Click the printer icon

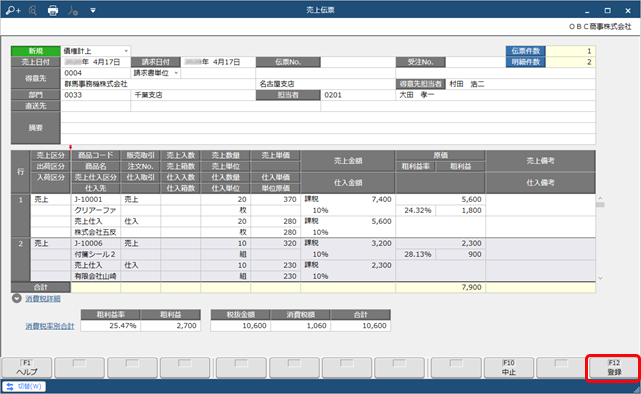coord(53,10)
